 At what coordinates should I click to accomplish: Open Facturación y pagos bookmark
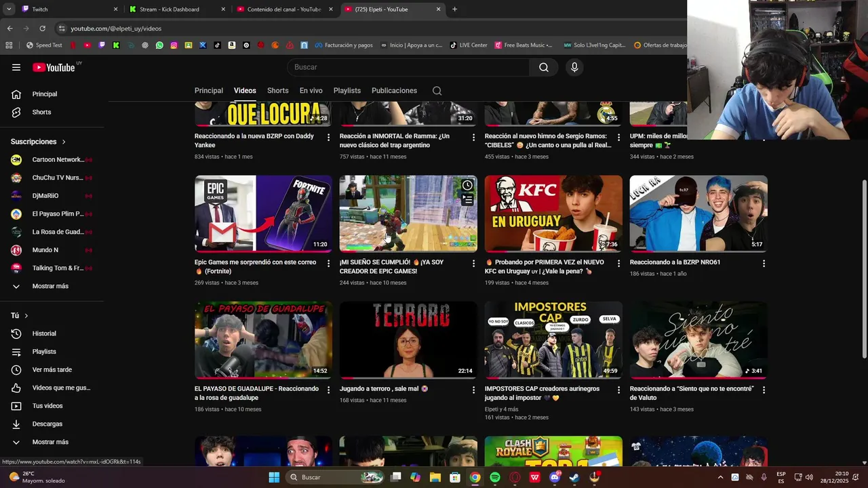343,45
